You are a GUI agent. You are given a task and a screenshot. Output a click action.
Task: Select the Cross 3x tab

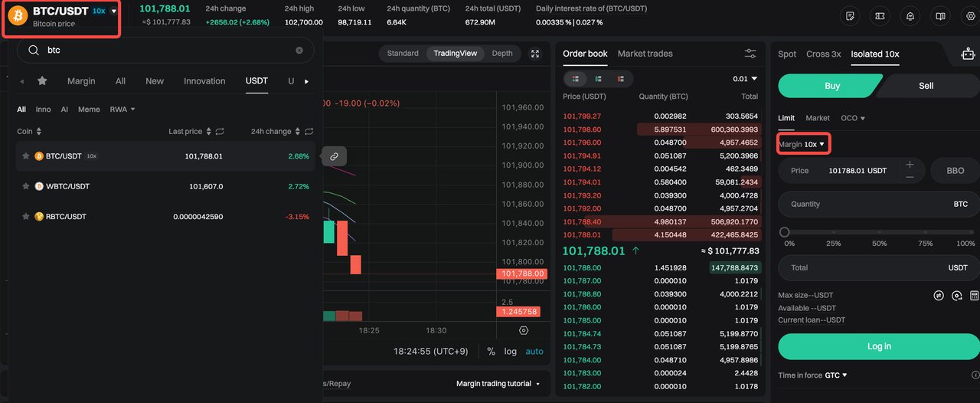coord(823,54)
